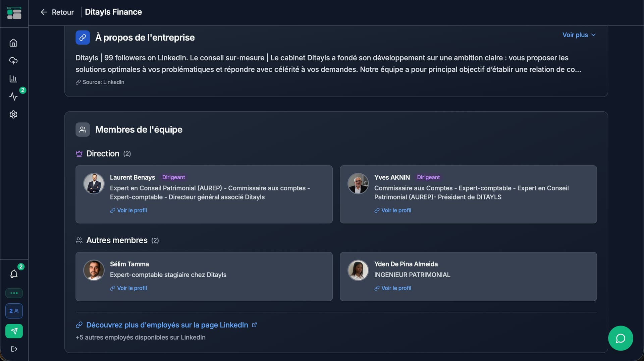Open the cloud upload icon in sidebar
The image size is (644, 361).
coord(13,61)
